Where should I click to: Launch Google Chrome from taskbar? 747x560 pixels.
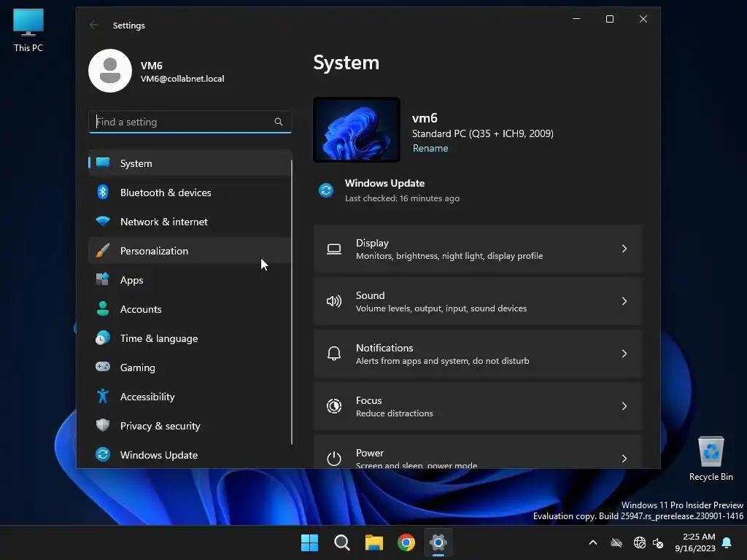406,542
